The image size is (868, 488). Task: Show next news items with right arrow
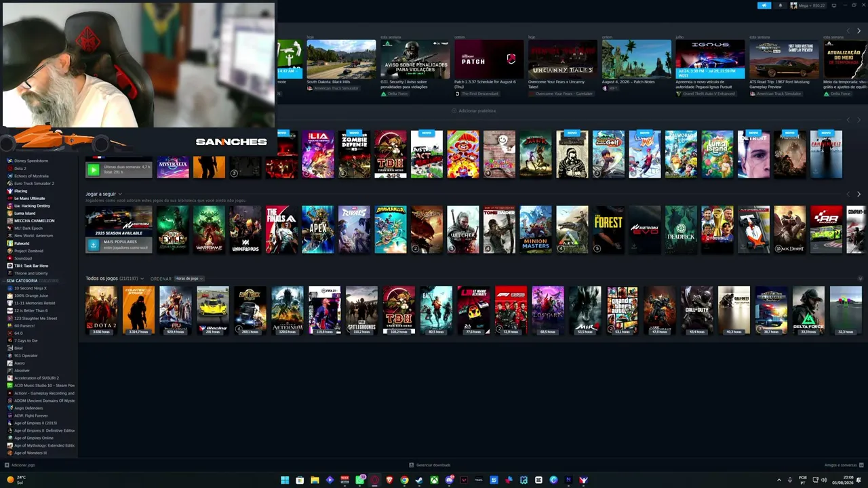click(x=859, y=31)
